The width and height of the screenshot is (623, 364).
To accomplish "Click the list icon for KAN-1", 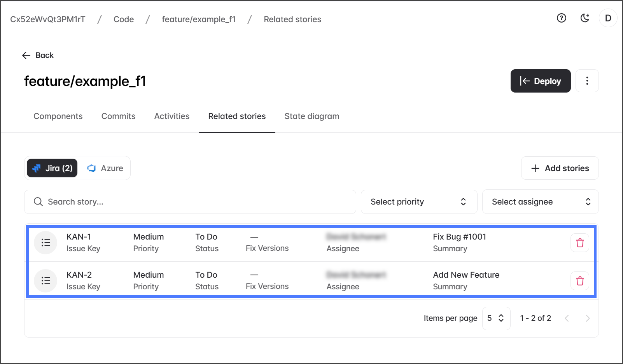I will pyautogui.click(x=46, y=243).
